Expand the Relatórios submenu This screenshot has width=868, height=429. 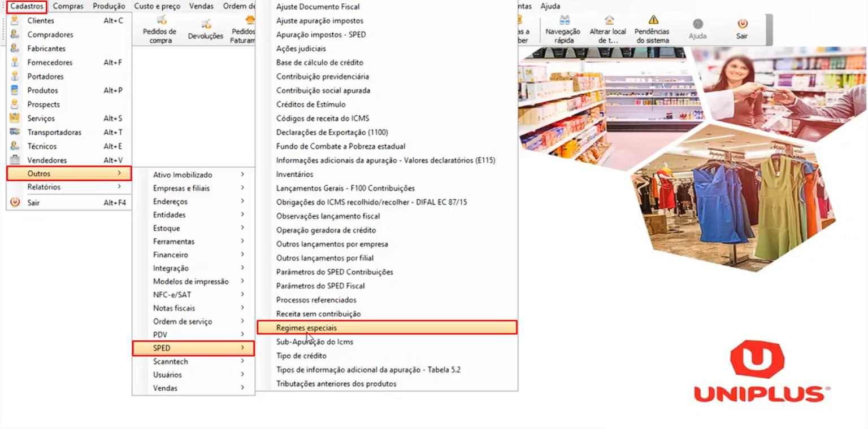tap(119, 187)
